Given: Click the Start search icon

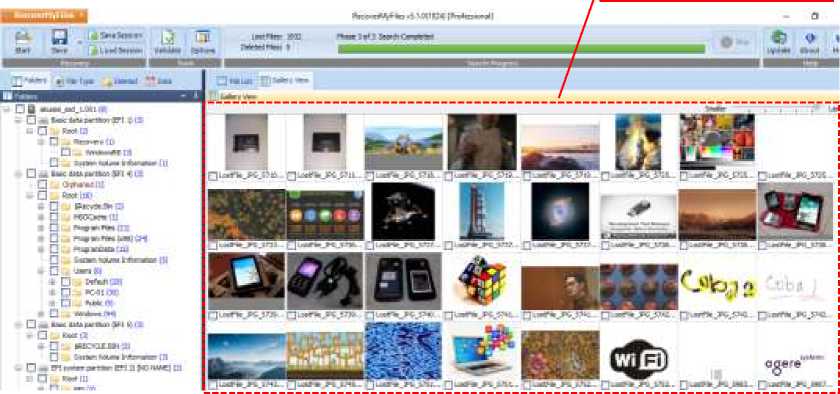Looking at the screenshot, I should click(22, 42).
